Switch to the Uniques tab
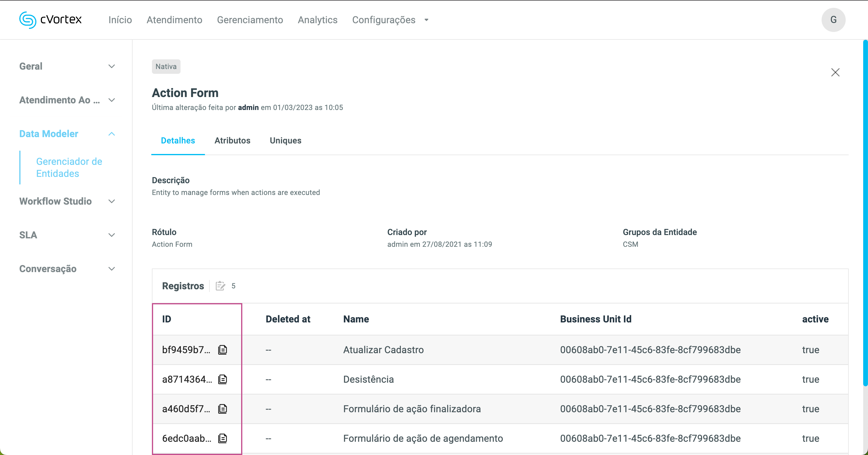Screen dimensions: 868x455 [285, 140]
